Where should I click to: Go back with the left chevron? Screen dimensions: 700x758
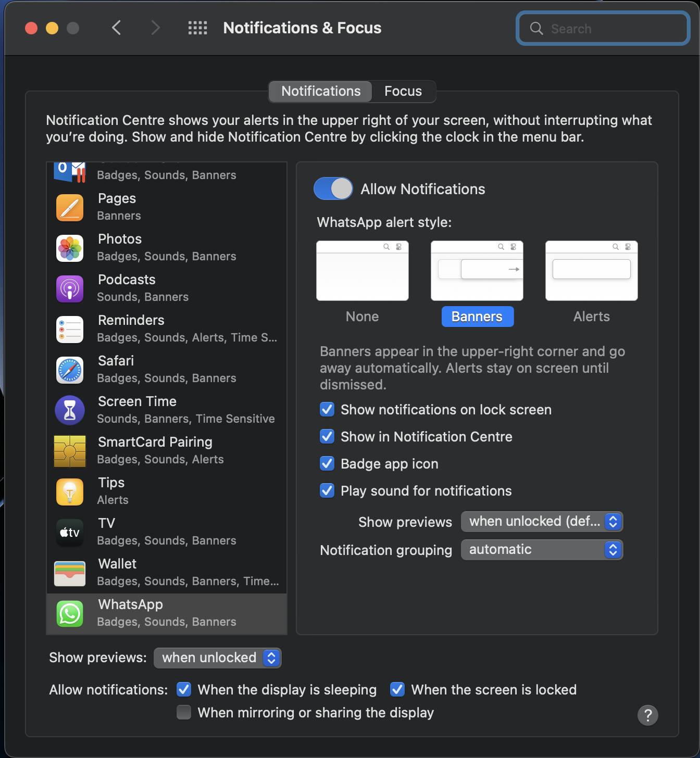point(117,28)
